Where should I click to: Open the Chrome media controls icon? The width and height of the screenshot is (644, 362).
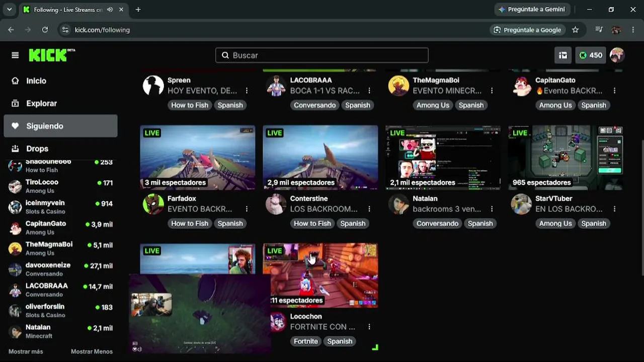599,30
